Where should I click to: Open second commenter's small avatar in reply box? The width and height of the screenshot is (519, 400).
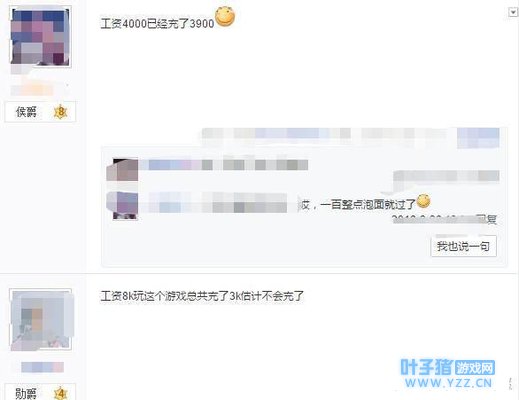[122, 206]
